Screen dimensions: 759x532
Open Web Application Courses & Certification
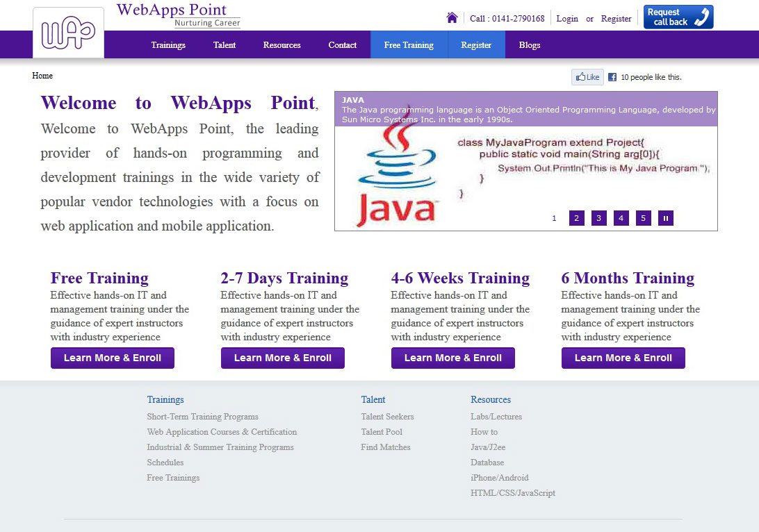tap(222, 432)
